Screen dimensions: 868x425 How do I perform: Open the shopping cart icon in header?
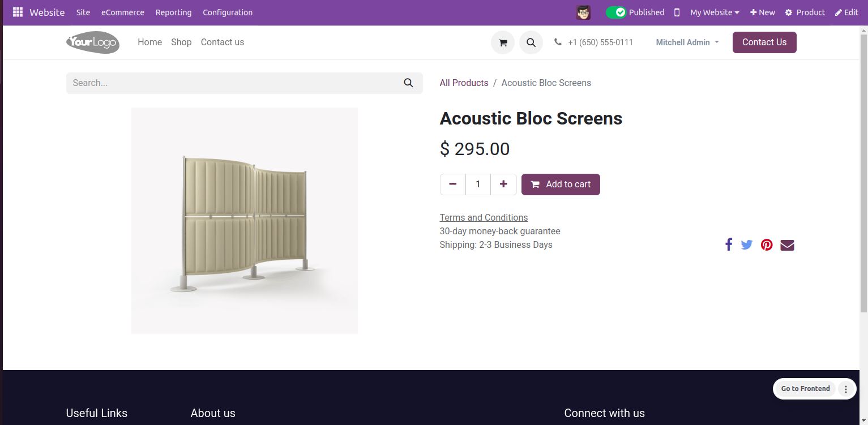503,42
